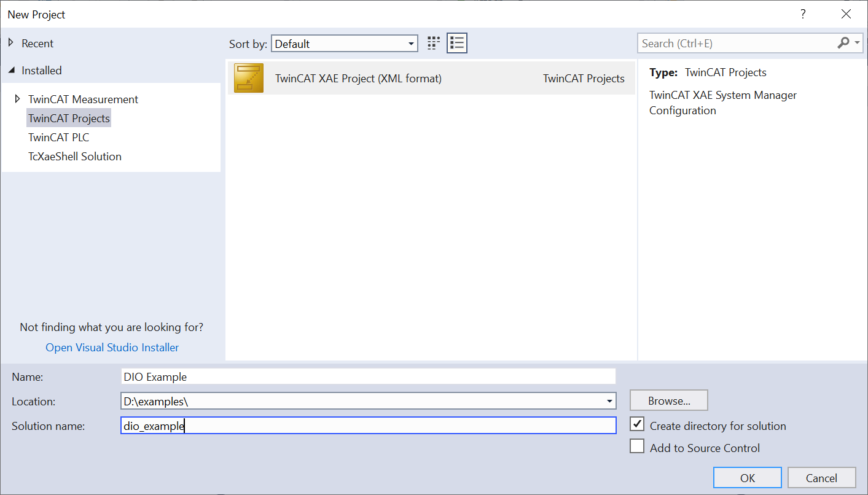The image size is (868, 495).
Task: Open the help question mark button
Action: point(803,14)
